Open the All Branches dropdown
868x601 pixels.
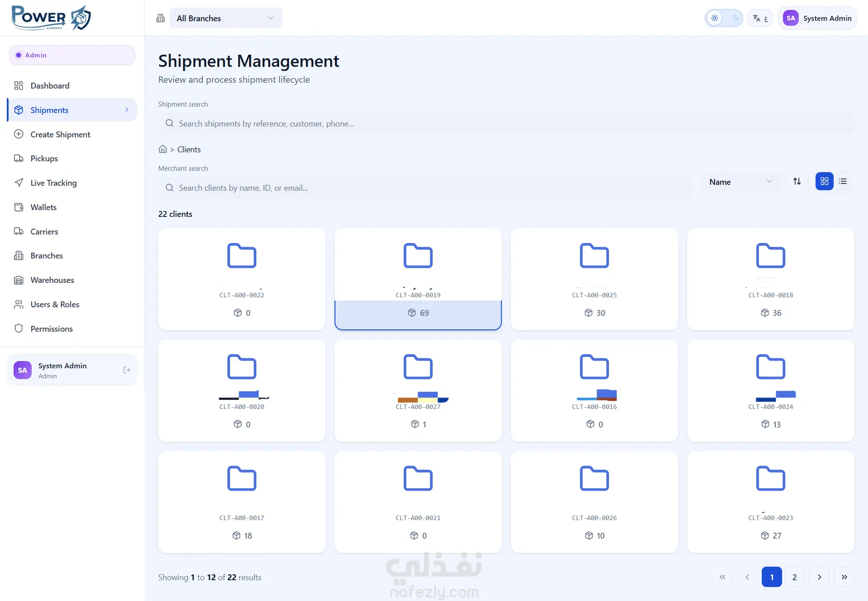click(x=226, y=18)
